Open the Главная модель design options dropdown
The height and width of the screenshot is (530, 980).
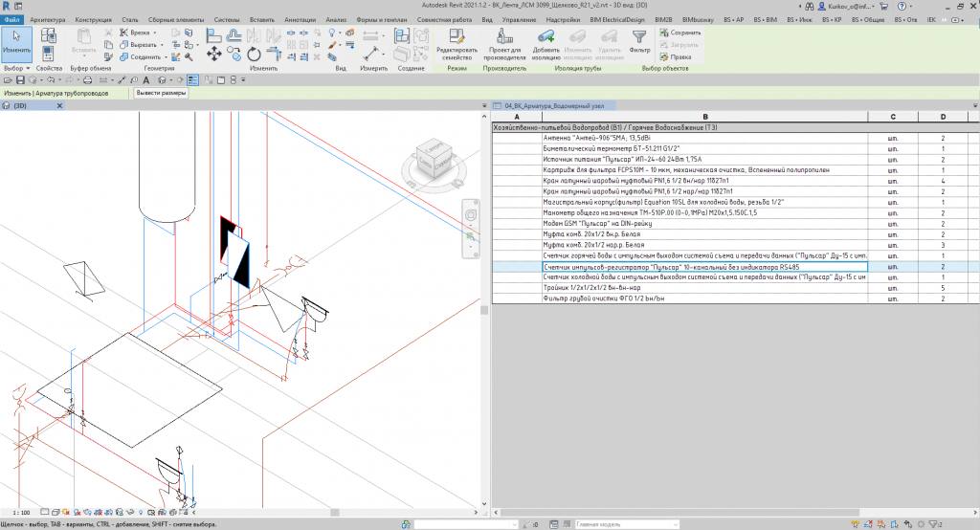626,524
